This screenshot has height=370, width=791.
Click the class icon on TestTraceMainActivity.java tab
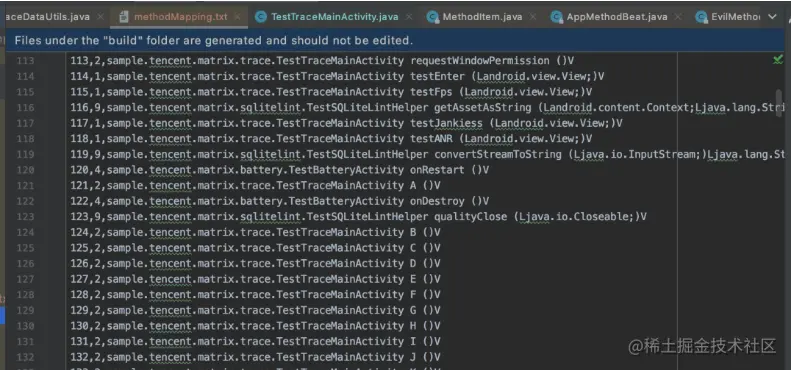[261, 17]
